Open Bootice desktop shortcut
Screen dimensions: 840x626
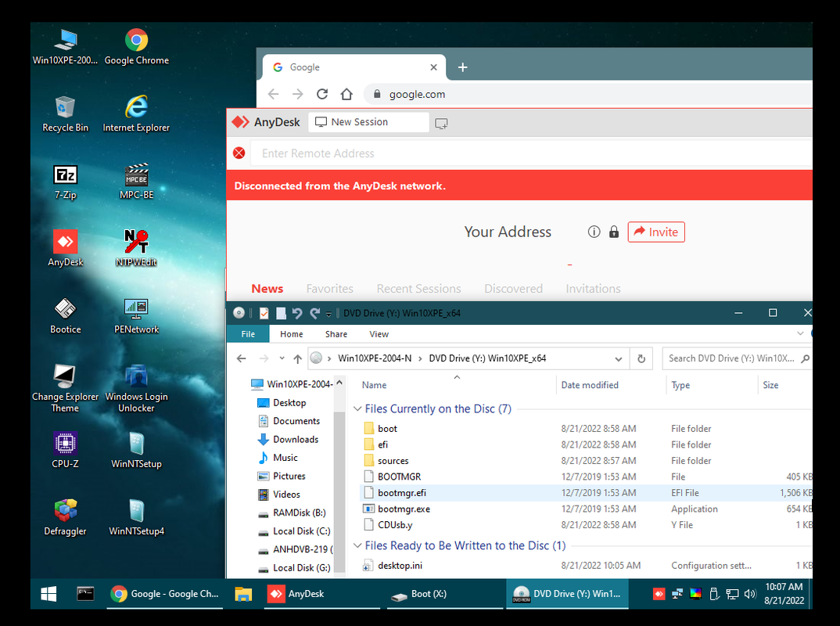66,316
